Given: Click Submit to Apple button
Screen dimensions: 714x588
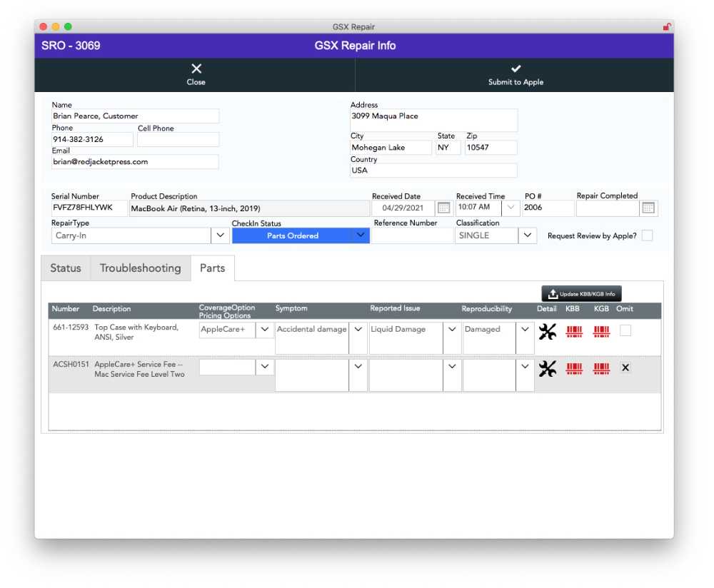Looking at the screenshot, I should [x=516, y=74].
